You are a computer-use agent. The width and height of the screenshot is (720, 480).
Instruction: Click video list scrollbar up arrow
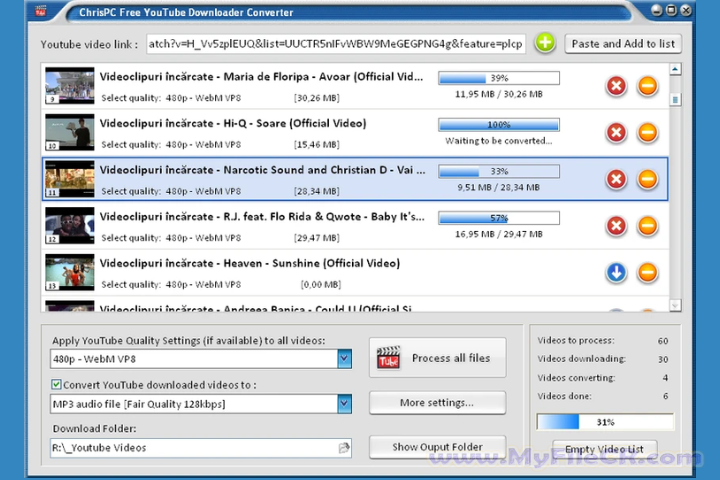click(x=675, y=69)
